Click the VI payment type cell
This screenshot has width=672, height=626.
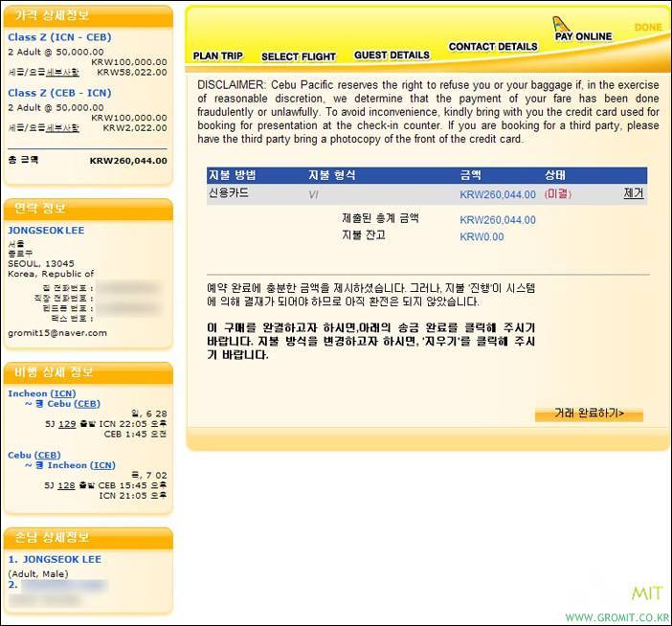pyautogui.click(x=313, y=195)
